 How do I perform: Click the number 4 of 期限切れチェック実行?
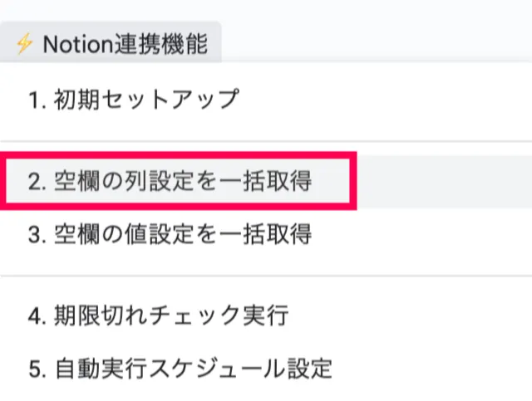pyautogui.click(x=34, y=316)
